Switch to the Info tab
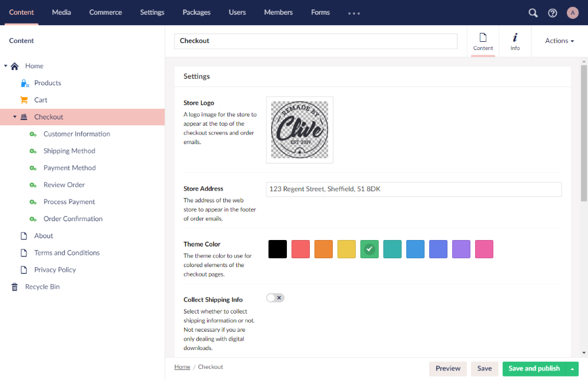 click(514, 41)
